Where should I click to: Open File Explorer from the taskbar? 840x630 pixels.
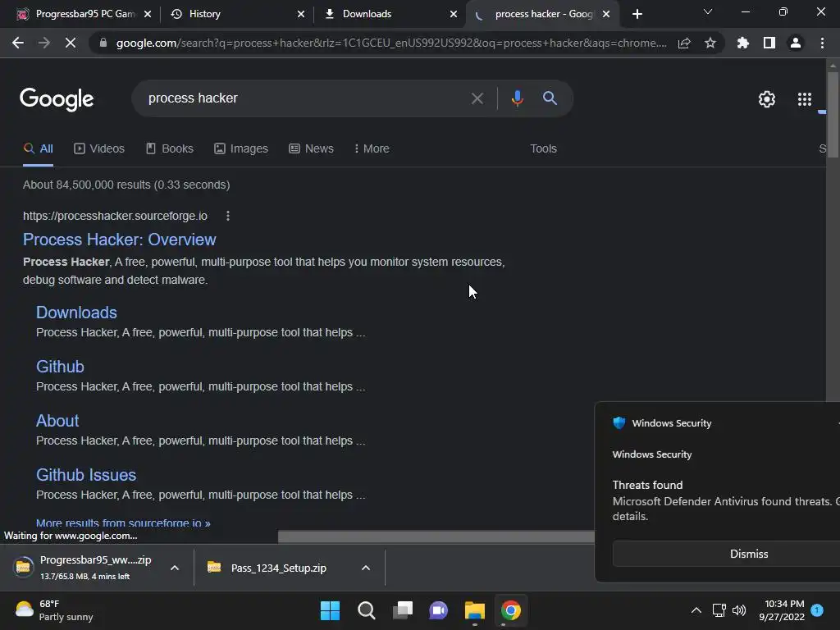(x=475, y=610)
